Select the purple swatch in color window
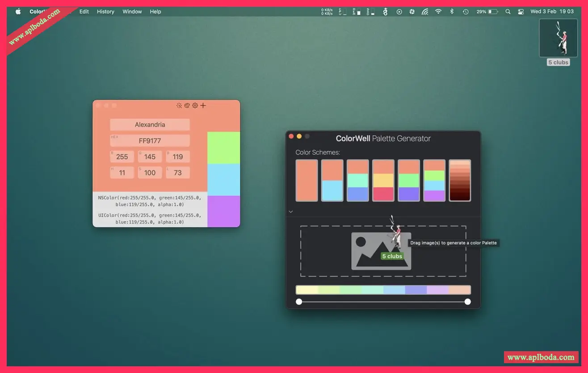This screenshot has width=588, height=373. coord(223,211)
